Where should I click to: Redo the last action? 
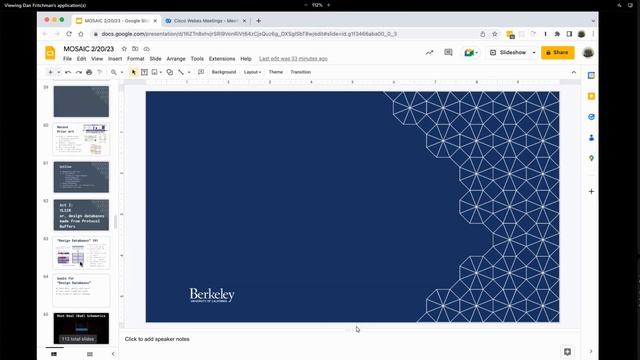(x=78, y=72)
